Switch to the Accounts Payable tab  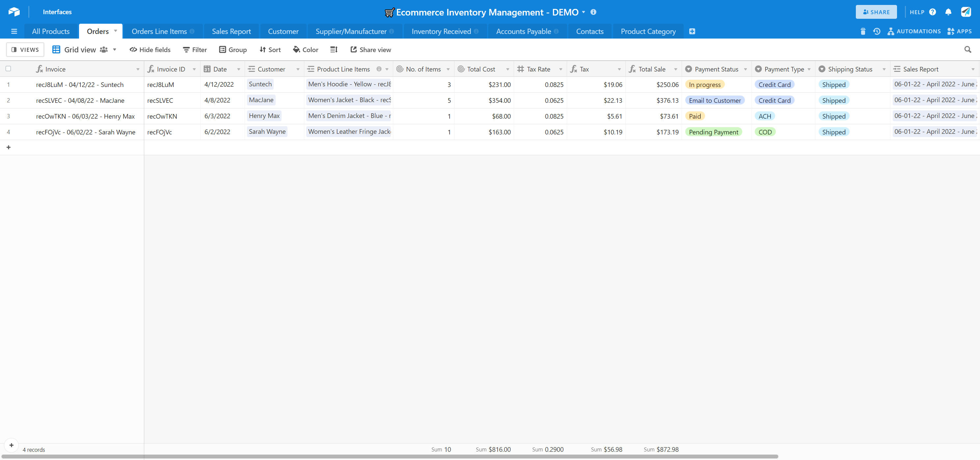(524, 31)
